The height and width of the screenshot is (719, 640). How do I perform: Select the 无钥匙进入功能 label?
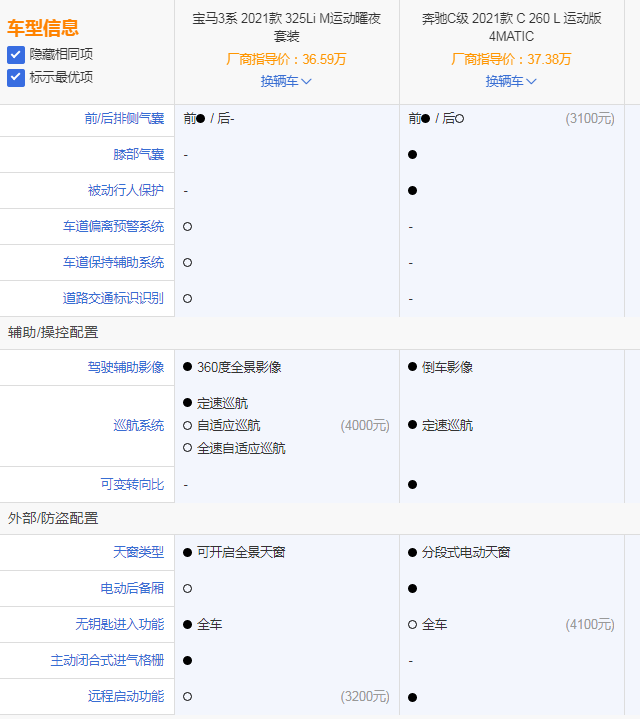pyautogui.click(x=119, y=624)
